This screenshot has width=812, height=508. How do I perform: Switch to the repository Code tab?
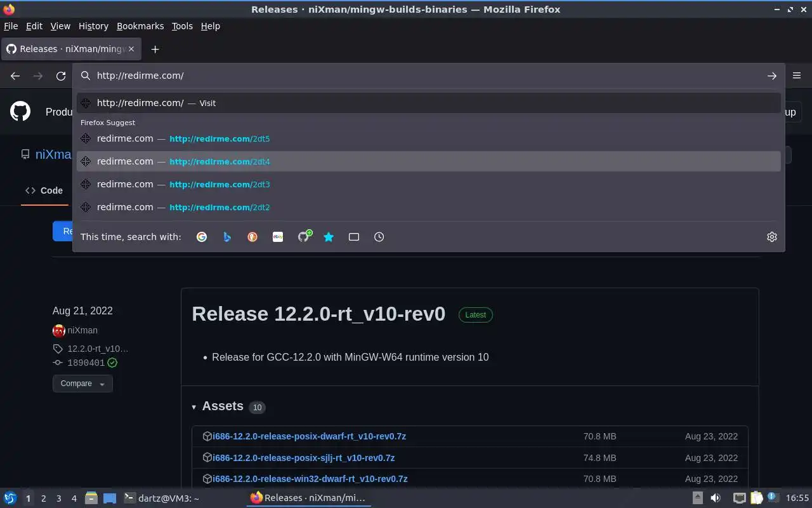pyautogui.click(x=44, y=190)
